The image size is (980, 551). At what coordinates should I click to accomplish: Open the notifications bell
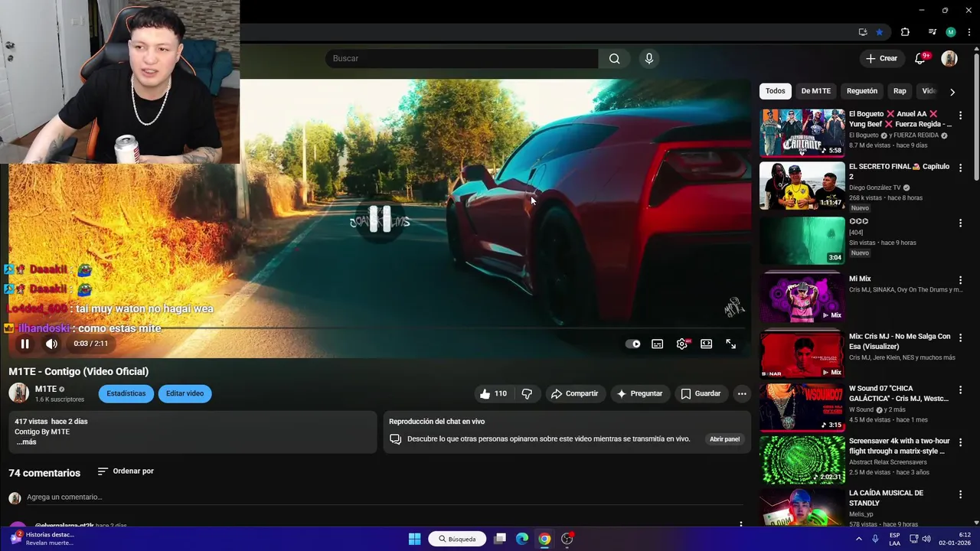point(921,59)
